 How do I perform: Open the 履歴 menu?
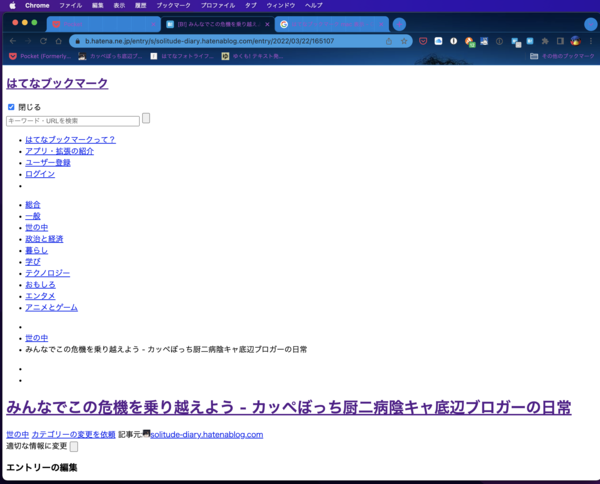[140, 5]
